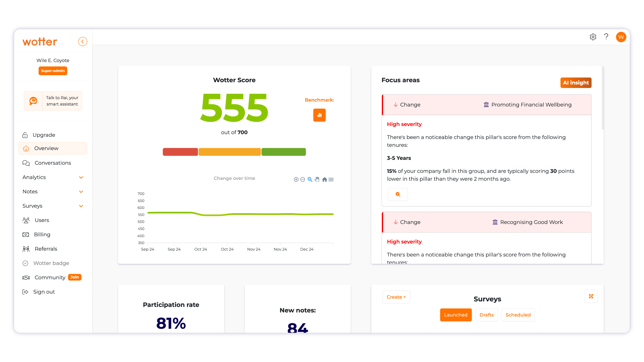Select the pan hand tool on the chart
Viewport: 644px width, 362px height.
tap(317, 179)
